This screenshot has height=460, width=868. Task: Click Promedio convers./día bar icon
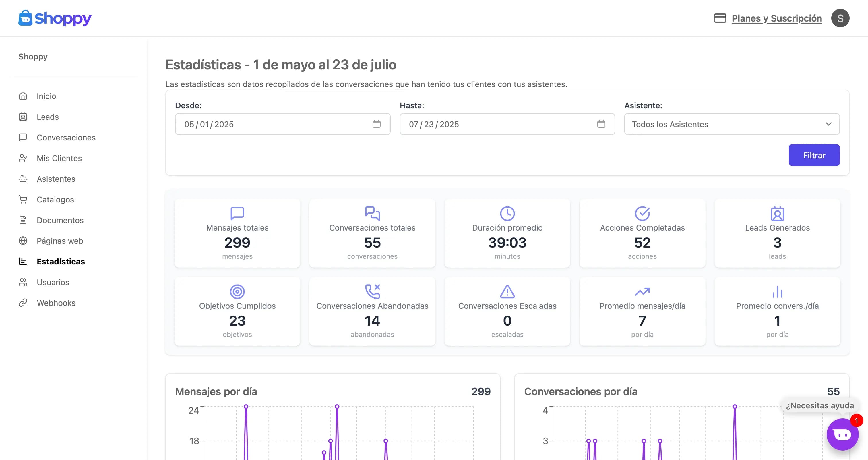click(x=777, y=291)
